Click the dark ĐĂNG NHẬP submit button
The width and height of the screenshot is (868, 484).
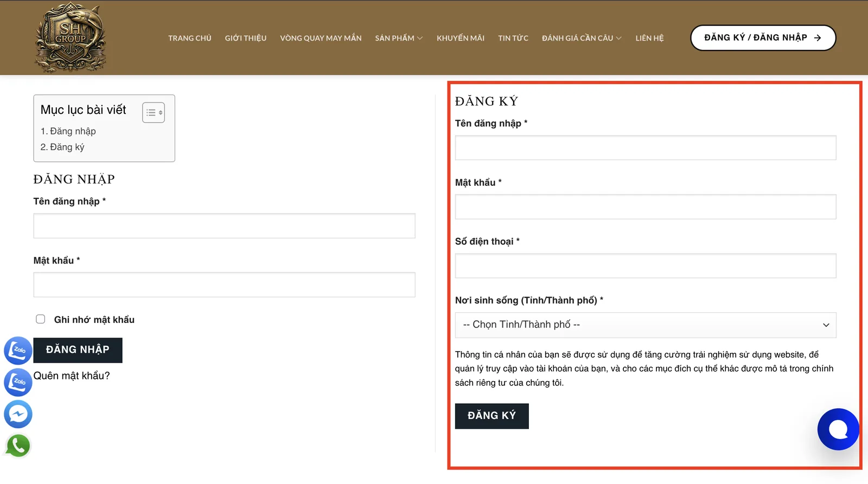pyautogui.click(x=78, y=350)
